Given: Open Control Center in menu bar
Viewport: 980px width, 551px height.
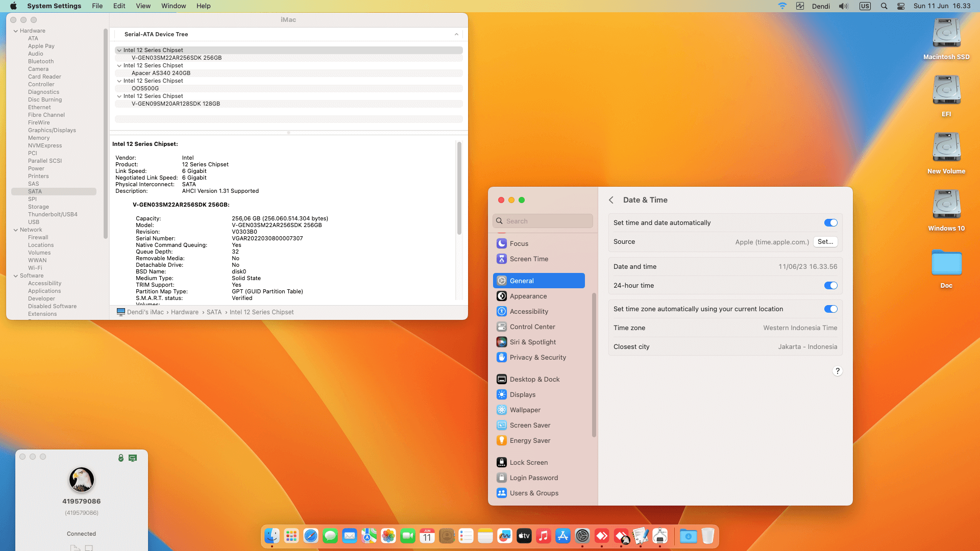Looking at the screenshot, I should point(901,6).
